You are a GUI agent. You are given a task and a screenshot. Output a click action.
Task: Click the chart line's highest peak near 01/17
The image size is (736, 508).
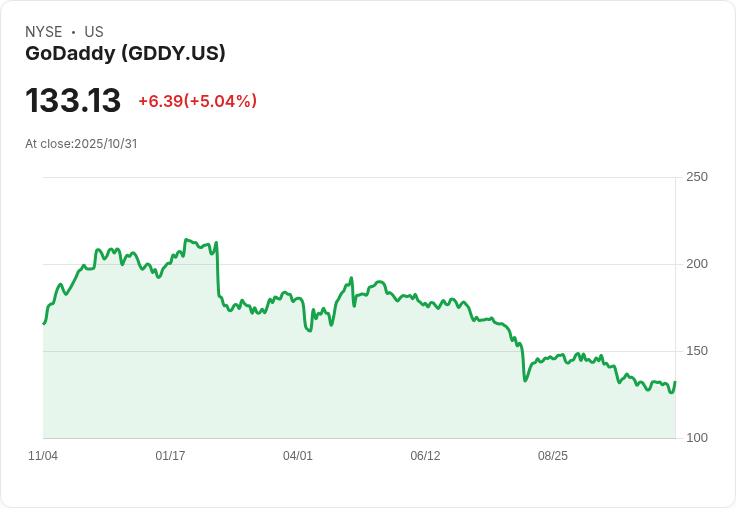coord(187,240)
